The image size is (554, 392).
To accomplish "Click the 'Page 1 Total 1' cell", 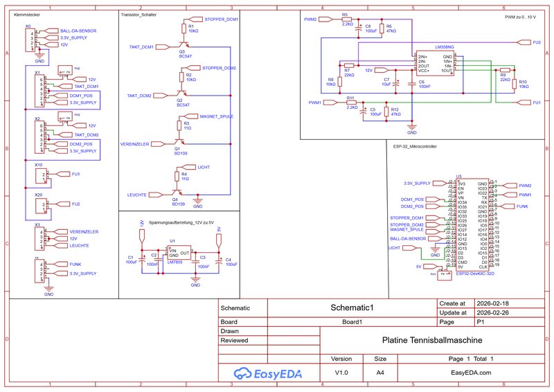I will tap(471, 359).
